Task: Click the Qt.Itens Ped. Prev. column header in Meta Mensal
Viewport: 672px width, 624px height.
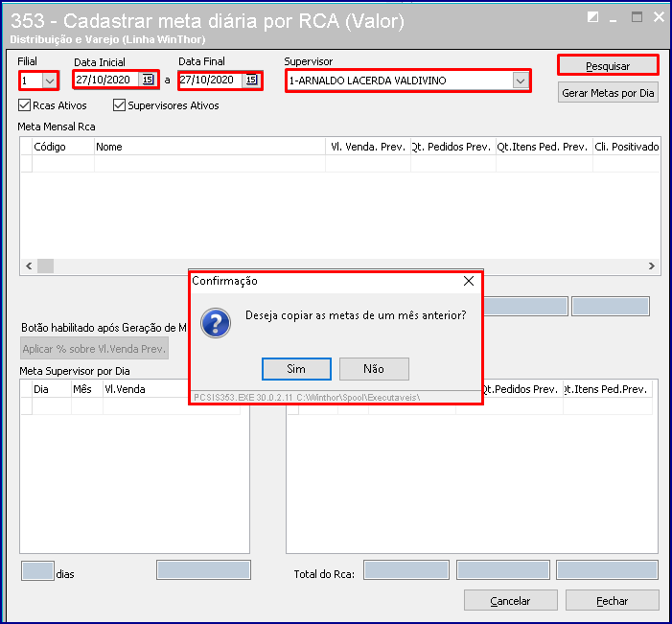Action: (x=544, y=147)
